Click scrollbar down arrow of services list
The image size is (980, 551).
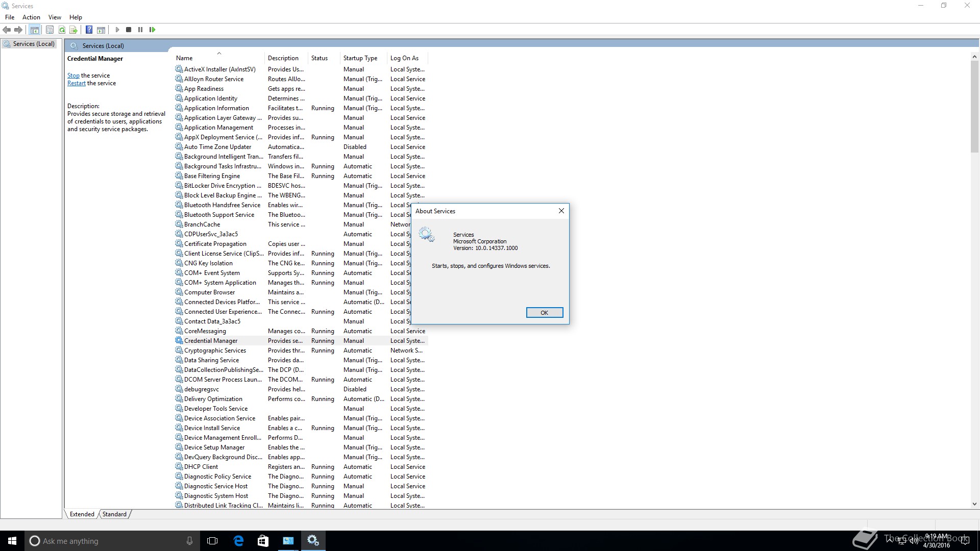pos(974,504)
